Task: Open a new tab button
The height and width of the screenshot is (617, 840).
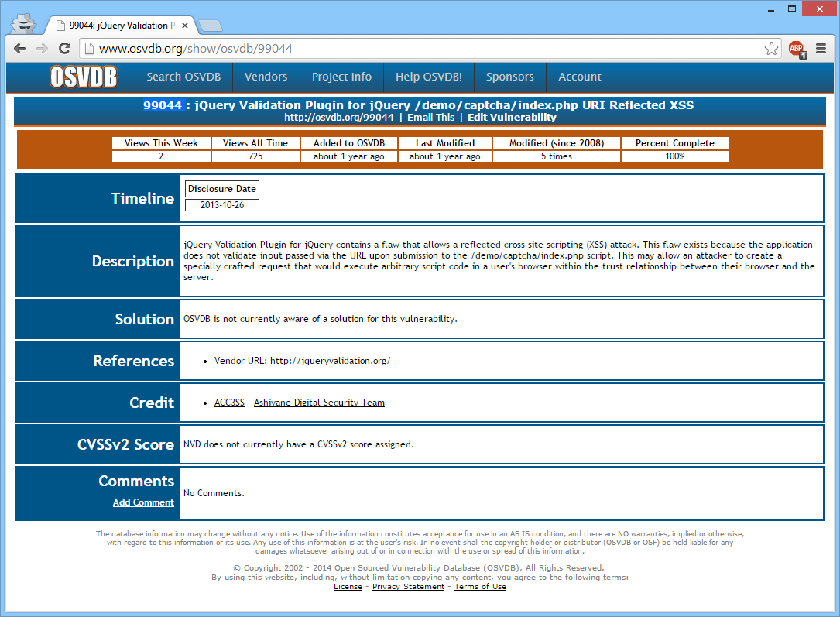Action: click(x=210, y=26)
